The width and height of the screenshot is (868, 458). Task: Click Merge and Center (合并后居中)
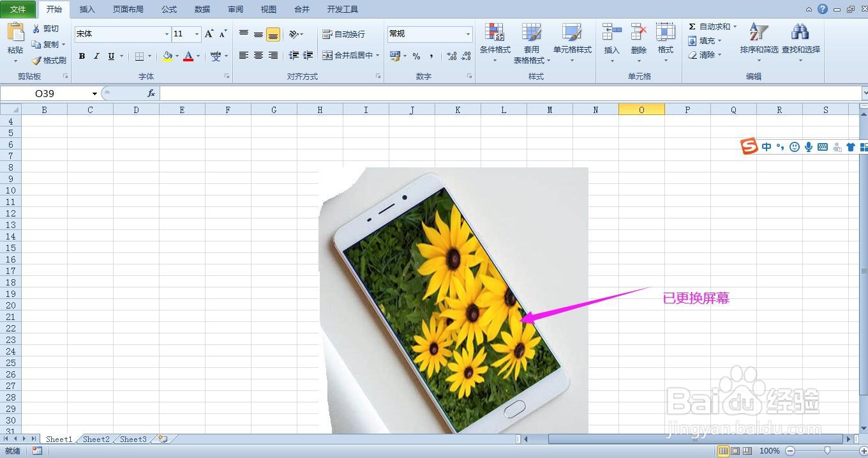point(347,56)
